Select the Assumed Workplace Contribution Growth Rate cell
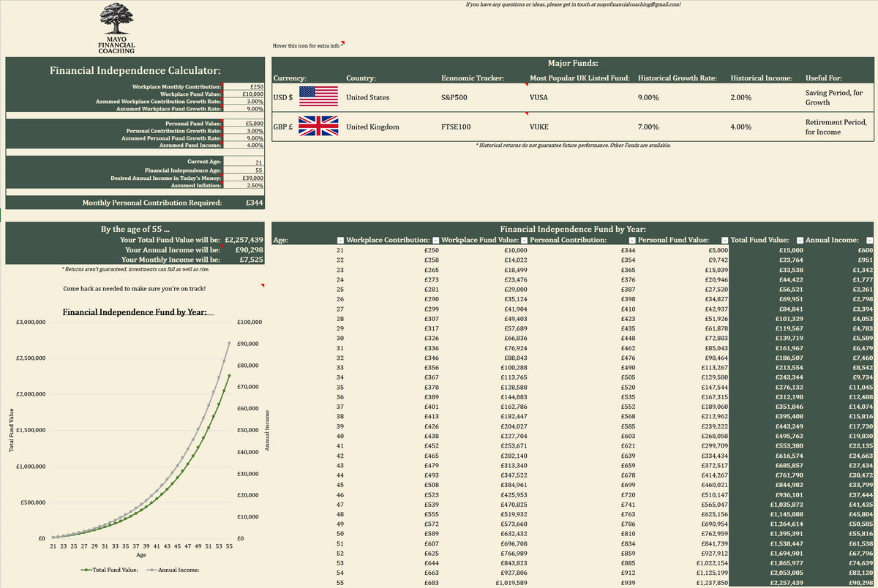Screen dimensions: 878x588 pos(244,102)
